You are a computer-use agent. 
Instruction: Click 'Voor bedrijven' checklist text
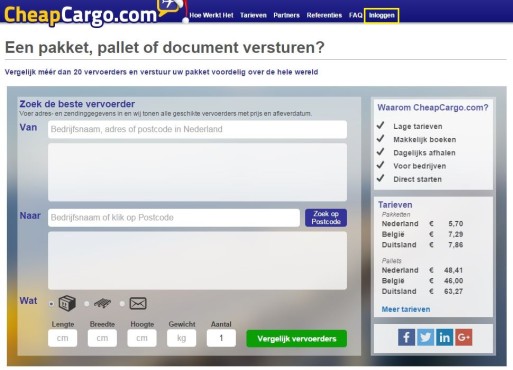tap(420, 166)
